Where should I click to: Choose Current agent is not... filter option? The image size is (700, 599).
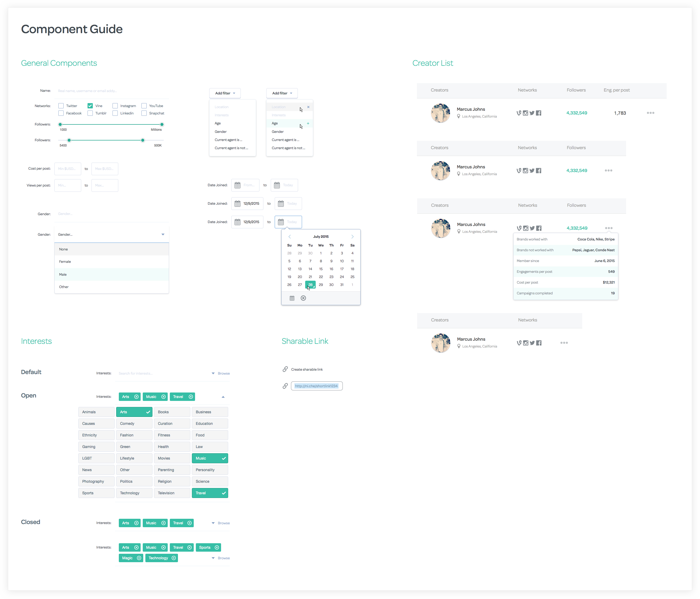[x=231, y=148]
